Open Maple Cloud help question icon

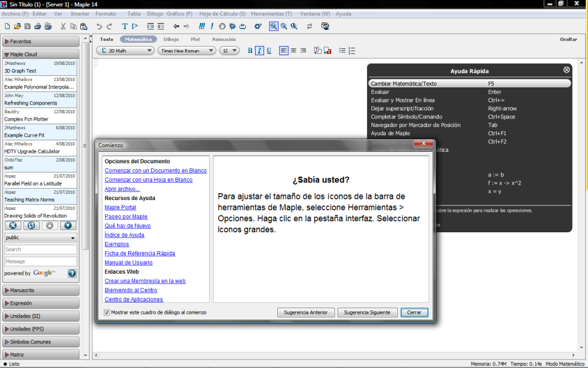72,273
